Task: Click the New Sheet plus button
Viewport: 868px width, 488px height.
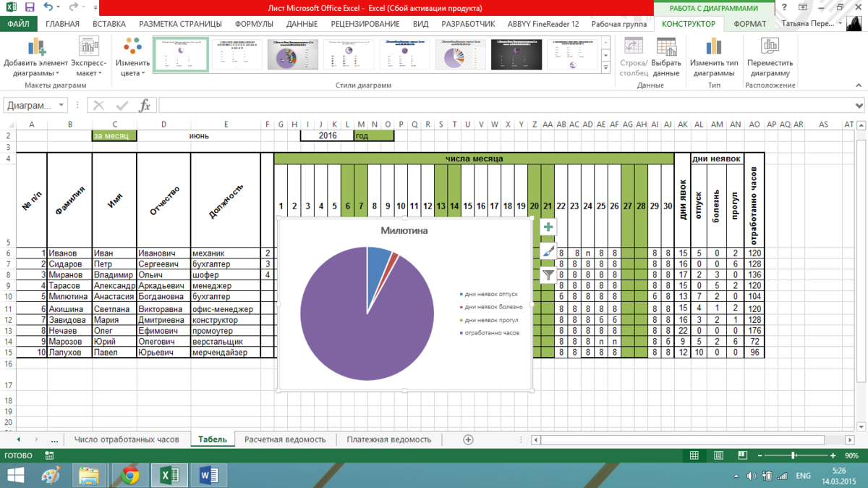Action: 468,439
